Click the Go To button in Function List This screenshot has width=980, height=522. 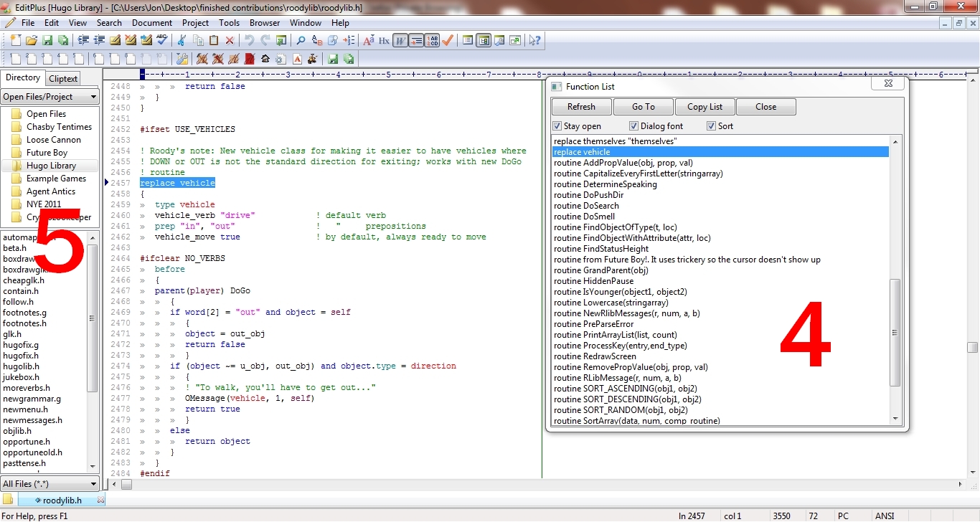click(x=644, y=107)
